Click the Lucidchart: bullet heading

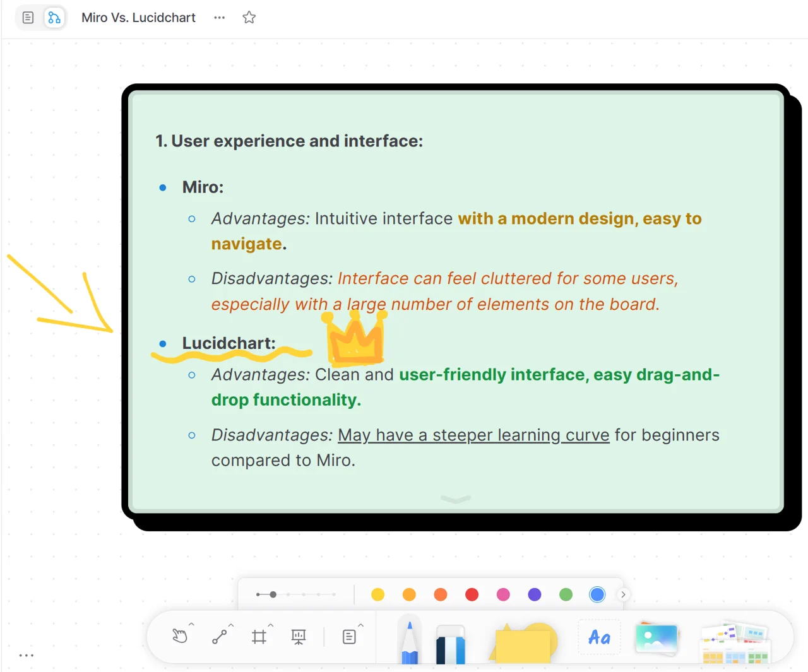[x=229, y=343]
